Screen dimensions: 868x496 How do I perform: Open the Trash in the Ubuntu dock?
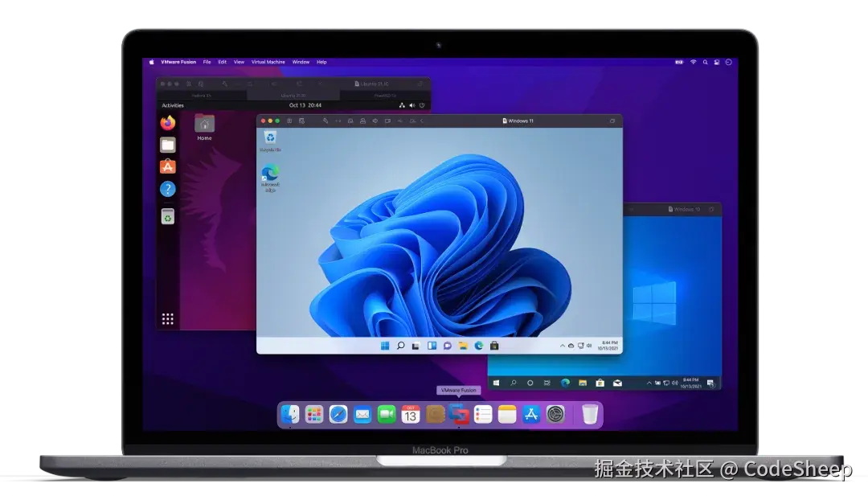pyautogui.click(x=168, y=216)
